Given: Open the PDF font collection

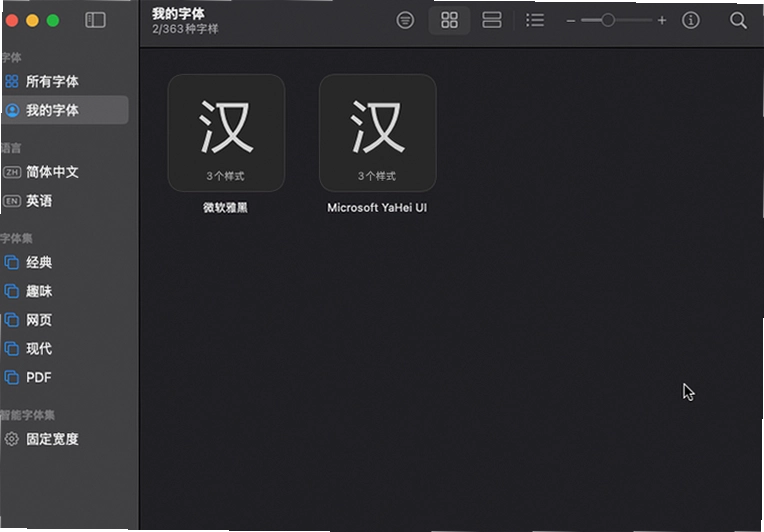Looking at the screenshot, I should coord(65,378).
